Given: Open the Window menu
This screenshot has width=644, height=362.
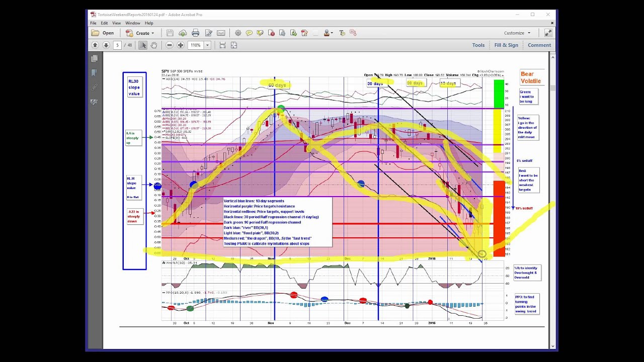Looking at the screenshot, I should click(x=133, y=23).
